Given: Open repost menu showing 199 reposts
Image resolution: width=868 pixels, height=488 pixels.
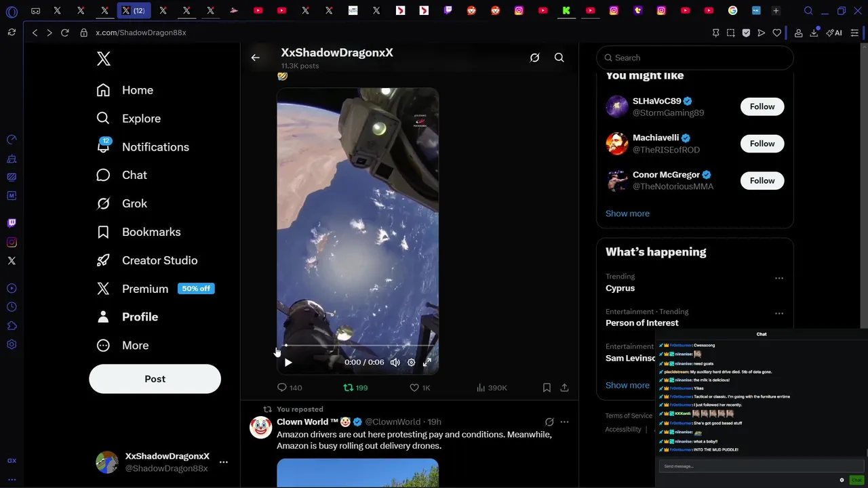Looking at the screenshot, I should click(355, 388).
